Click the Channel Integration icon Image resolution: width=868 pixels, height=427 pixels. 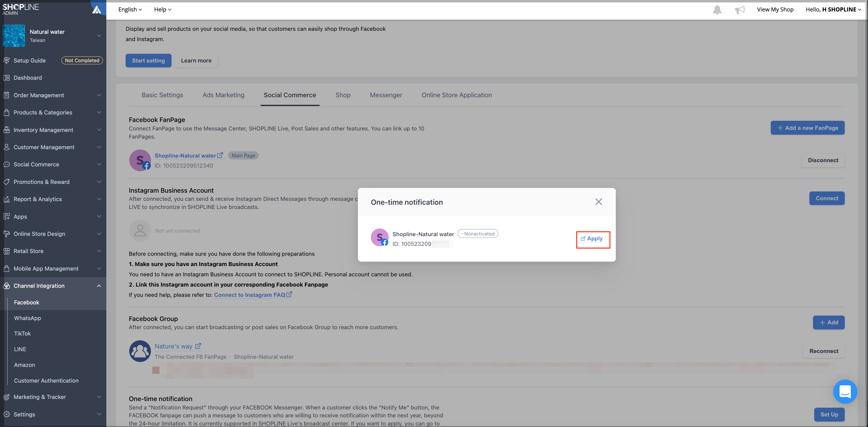6,286
